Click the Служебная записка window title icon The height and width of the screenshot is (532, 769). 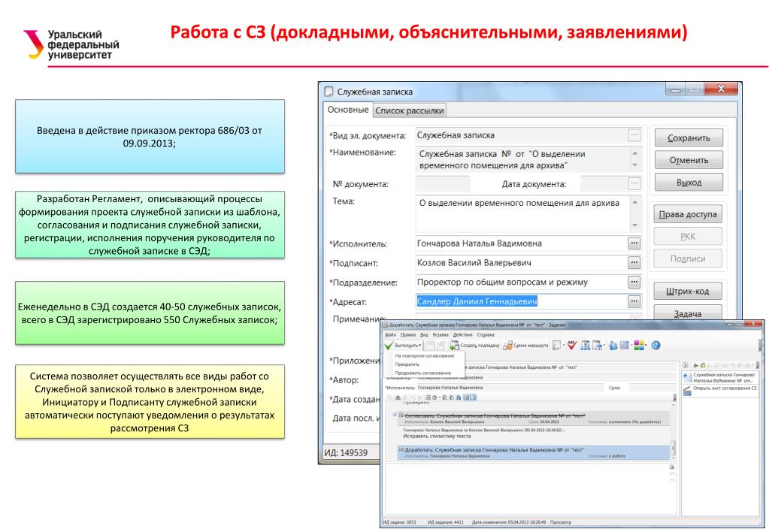click(x=328, y=91)
